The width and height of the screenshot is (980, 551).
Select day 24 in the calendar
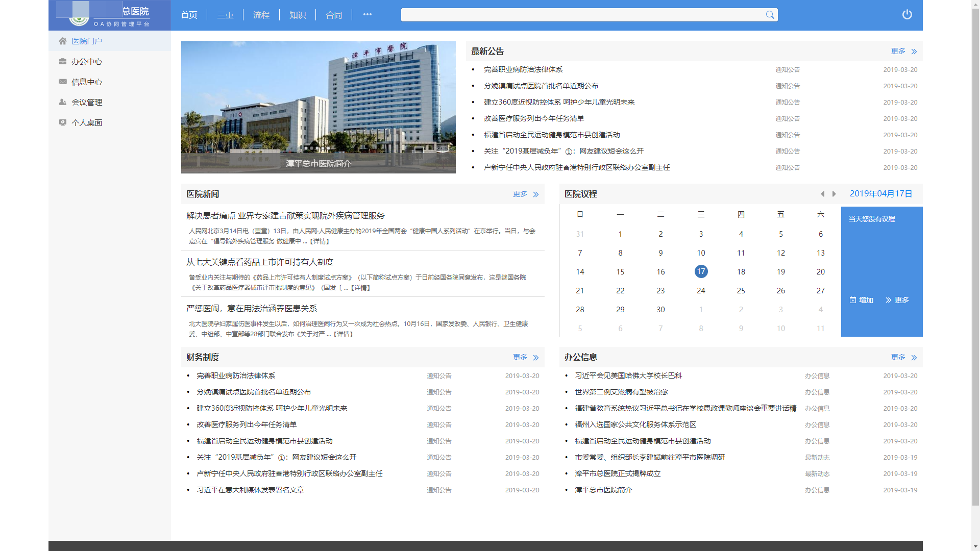pos(701,291)
